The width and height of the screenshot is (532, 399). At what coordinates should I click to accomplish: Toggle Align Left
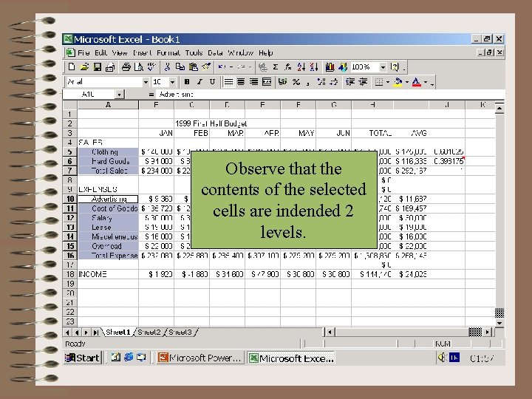(228, 82)
